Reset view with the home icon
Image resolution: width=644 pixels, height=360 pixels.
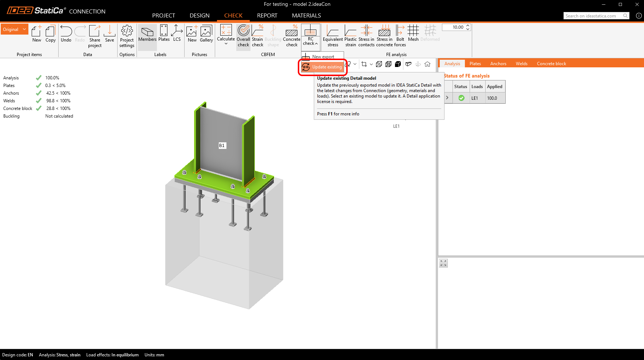click(x=427, y=64)
